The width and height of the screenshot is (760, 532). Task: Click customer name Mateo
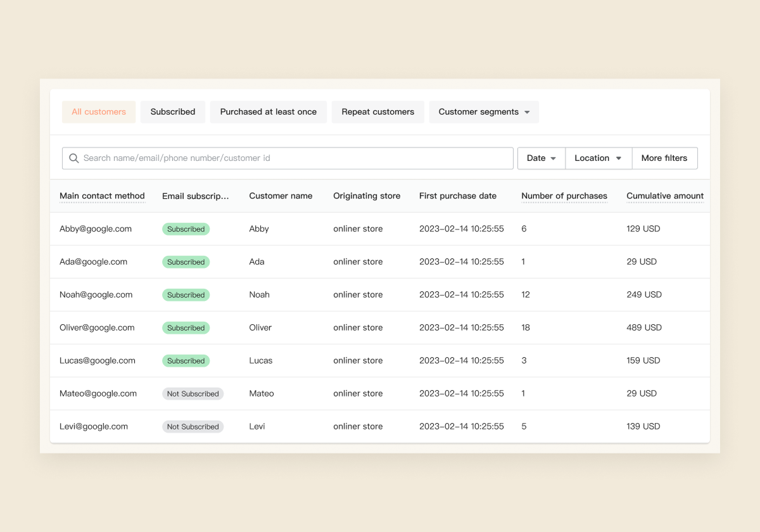click(262, 394)
